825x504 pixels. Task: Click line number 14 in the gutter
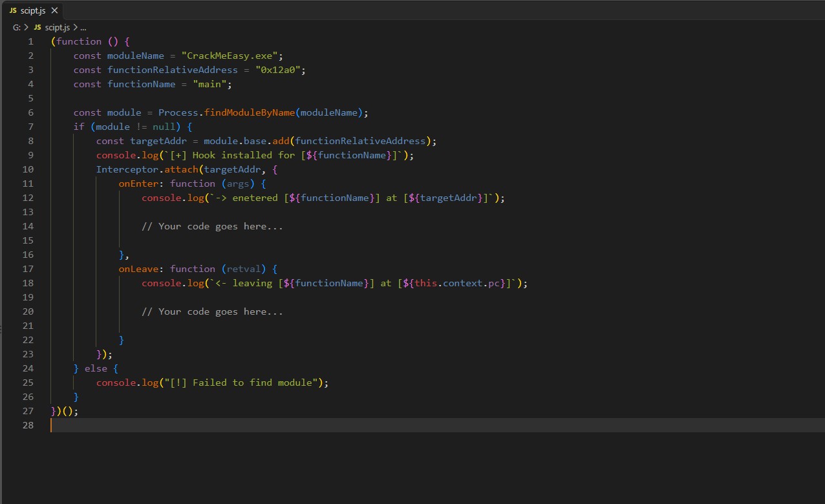pos(28,226)
